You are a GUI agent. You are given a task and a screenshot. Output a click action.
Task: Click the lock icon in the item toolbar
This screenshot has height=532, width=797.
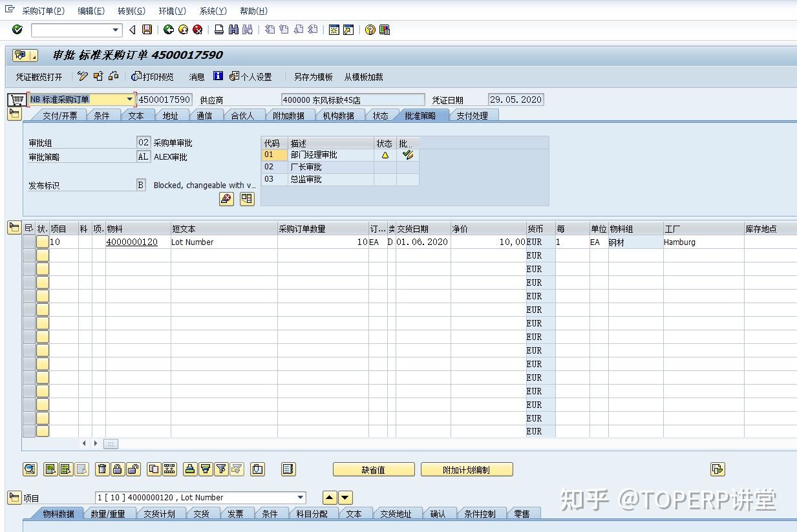tap(118, 469)
